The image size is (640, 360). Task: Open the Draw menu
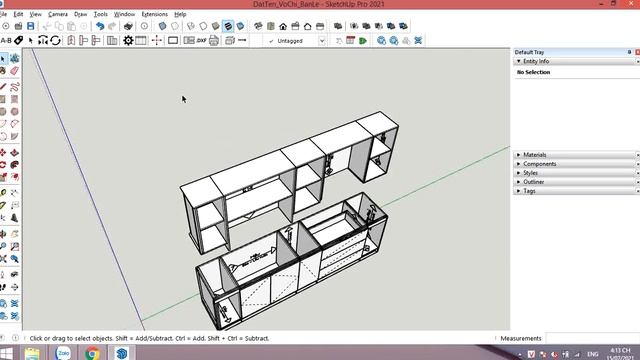(x=80, y=14)
